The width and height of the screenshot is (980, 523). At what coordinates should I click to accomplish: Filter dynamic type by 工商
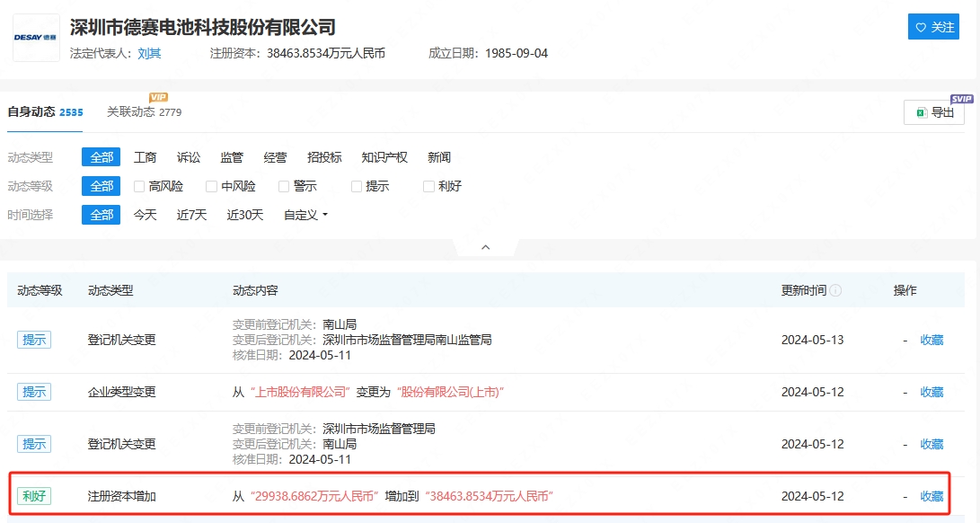point(145,157)
